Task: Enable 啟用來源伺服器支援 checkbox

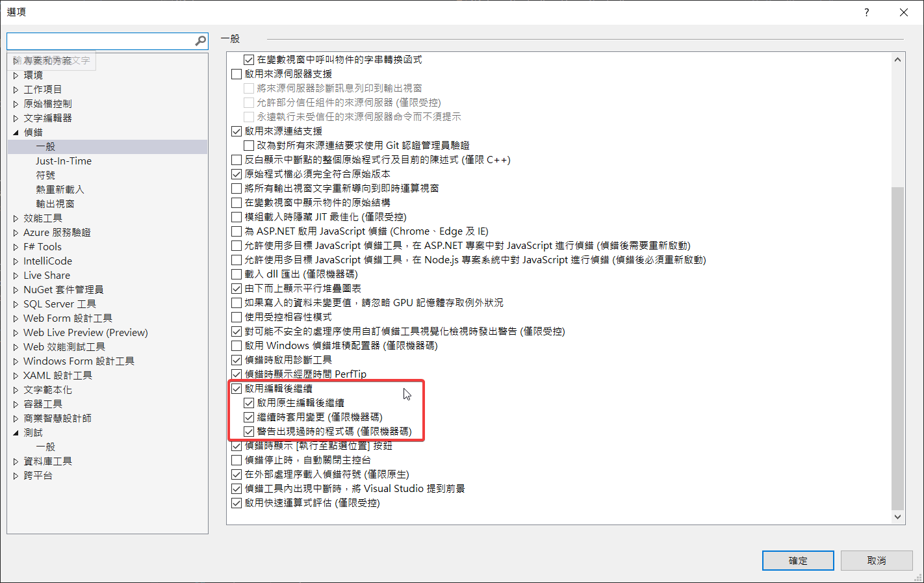Action: (x=237, y=74)
